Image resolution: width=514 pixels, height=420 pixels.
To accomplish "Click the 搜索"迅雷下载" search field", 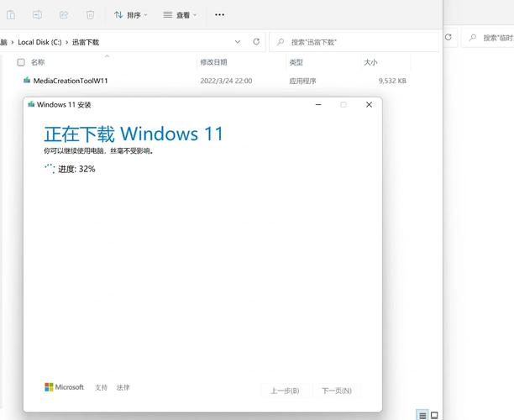I will coord(354,42).
